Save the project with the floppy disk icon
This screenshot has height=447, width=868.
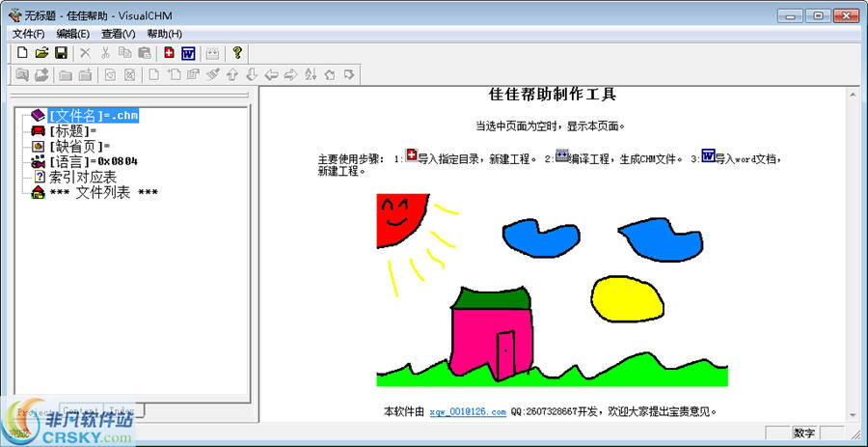pyautogui.click(x=61, y=53)
